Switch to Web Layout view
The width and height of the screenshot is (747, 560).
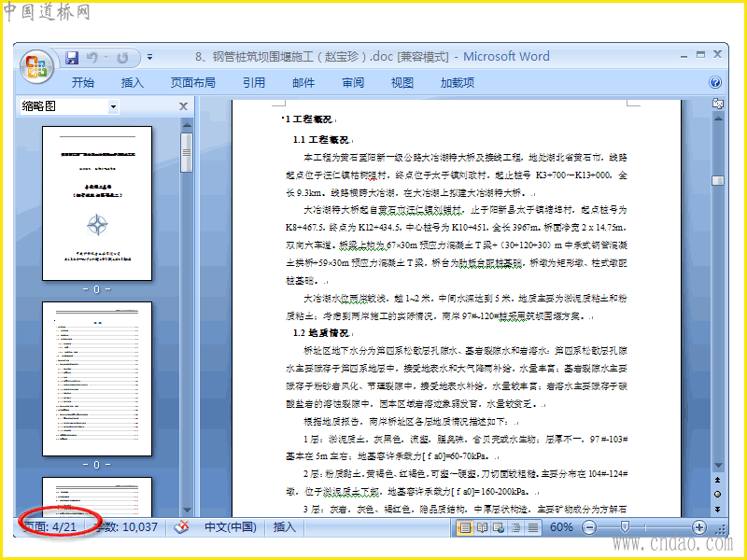click(x=499, y=527)
